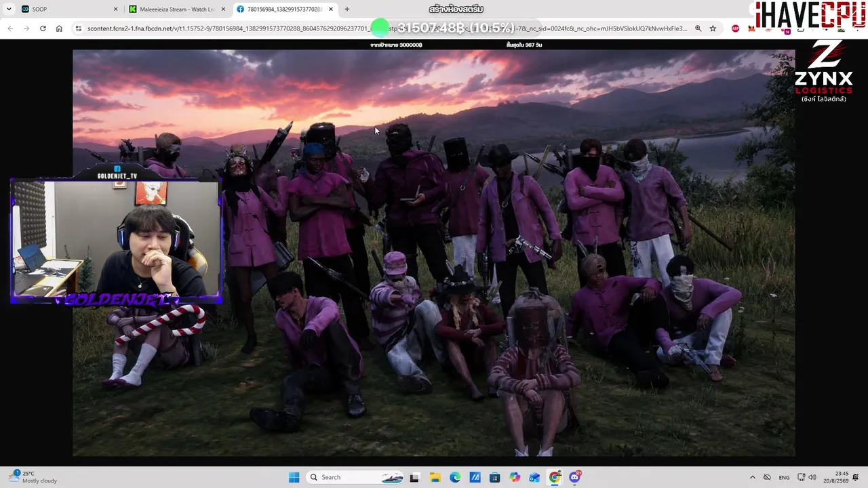Select the 780156984 Facebook image tab
Image resolution: width=868 pixels, height=488 pixels.
point(285,9)
